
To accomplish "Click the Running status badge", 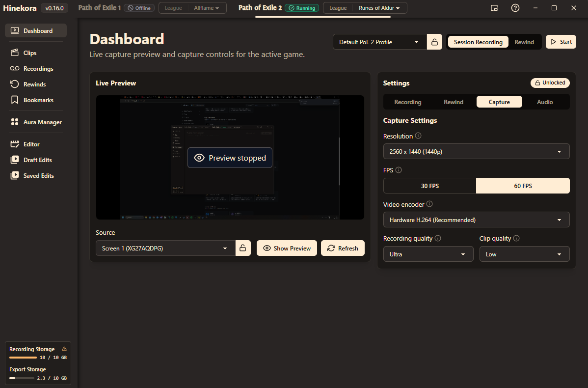I will coord(302,8).
